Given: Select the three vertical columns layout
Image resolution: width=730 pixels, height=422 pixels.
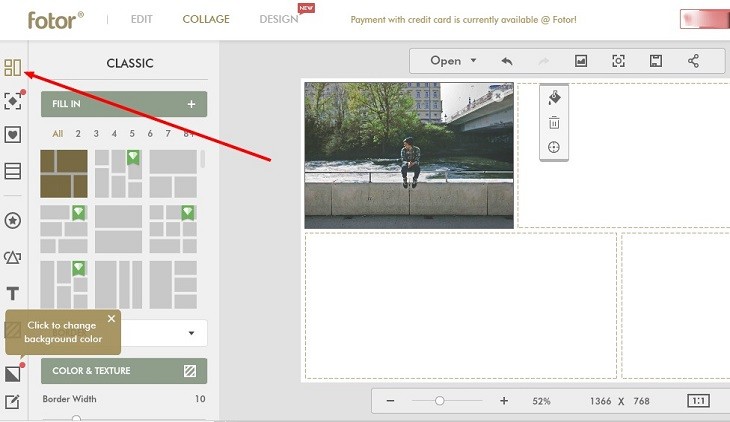Looking at the screenshot, I should click(x=118, y=284).
